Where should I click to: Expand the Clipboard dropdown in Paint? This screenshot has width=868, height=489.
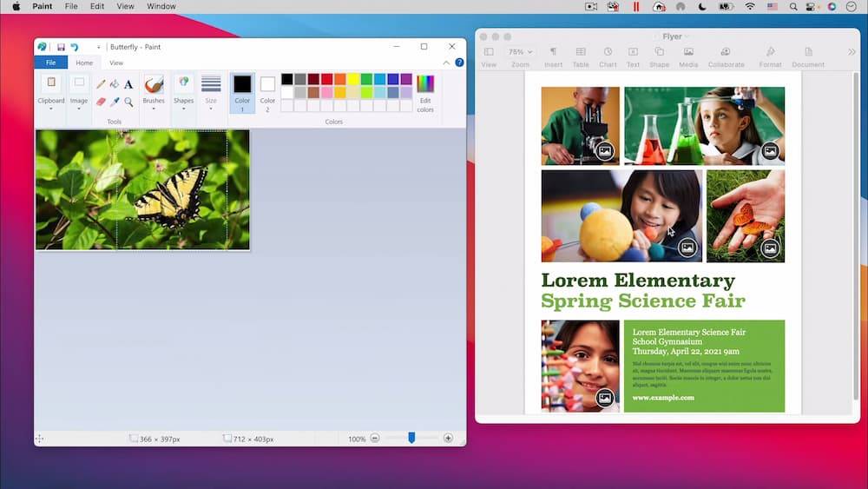click(x=51, y=109)
